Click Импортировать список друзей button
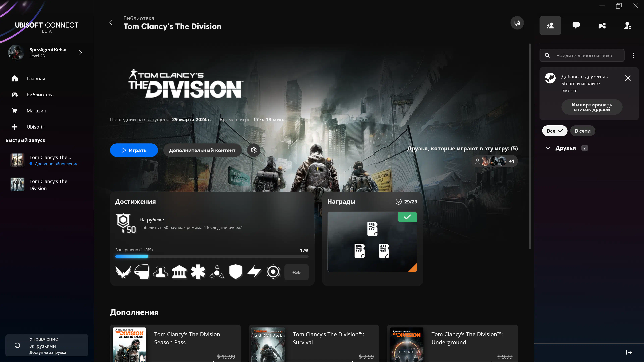 tap(592, 107)
